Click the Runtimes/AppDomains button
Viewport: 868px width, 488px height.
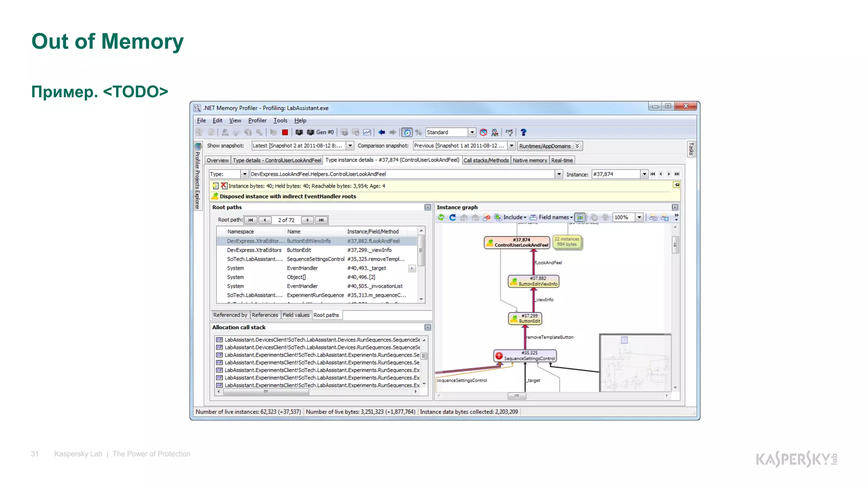549,146
